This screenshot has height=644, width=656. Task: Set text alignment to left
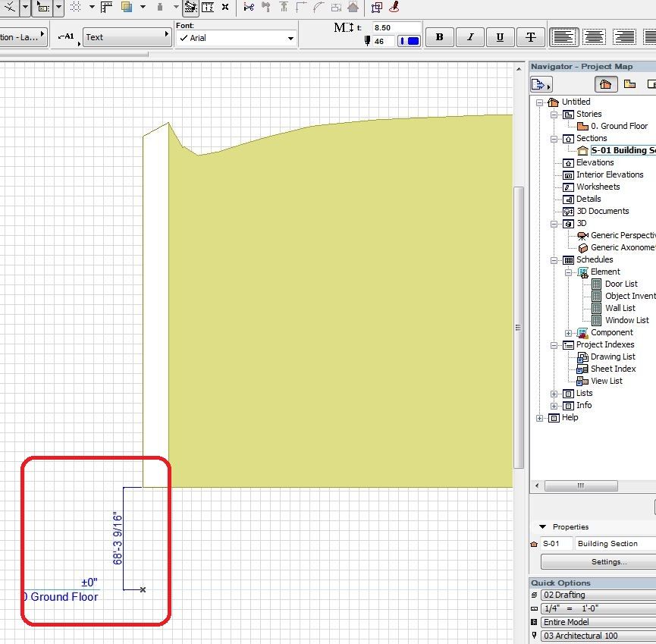[563, 37]
